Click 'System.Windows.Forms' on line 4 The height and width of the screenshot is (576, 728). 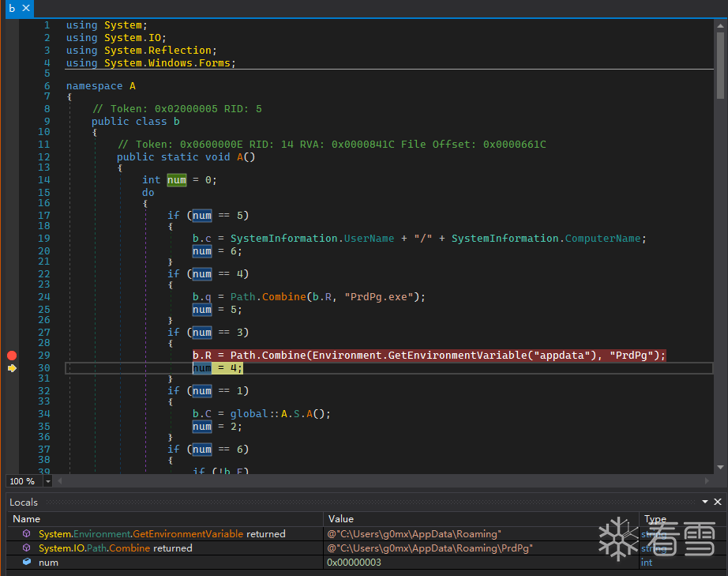click(x=167, y=62)
